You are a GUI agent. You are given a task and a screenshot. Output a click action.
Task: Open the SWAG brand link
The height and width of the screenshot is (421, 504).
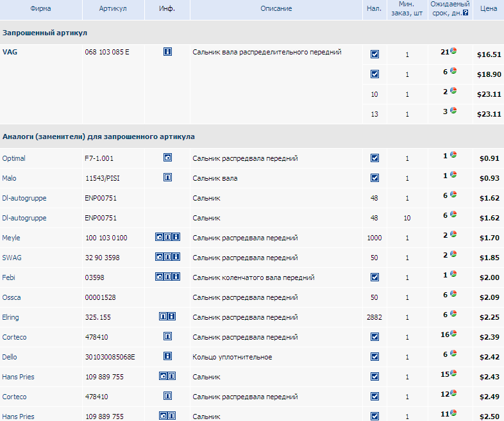pos(12,258)
